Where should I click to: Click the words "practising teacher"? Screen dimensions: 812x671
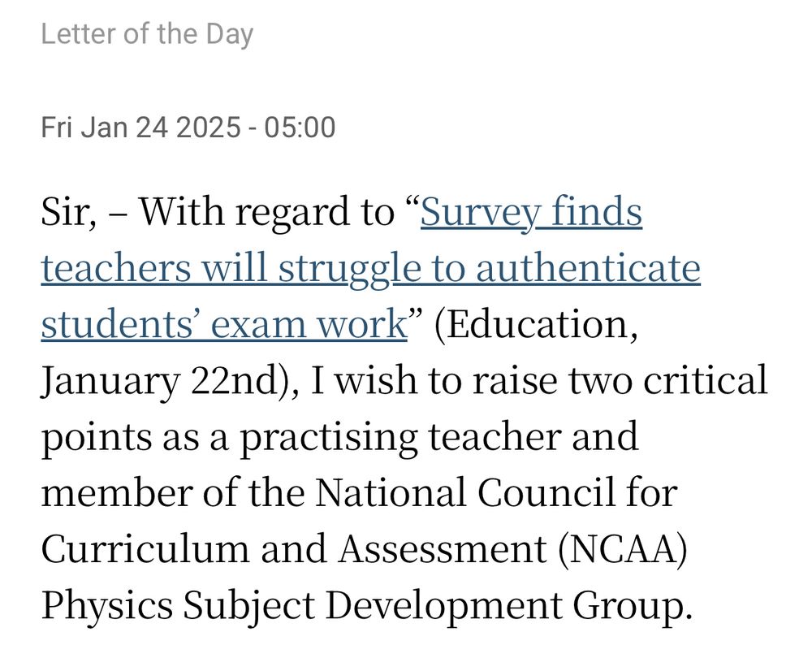pyautogui.click(x=400, y=437)
